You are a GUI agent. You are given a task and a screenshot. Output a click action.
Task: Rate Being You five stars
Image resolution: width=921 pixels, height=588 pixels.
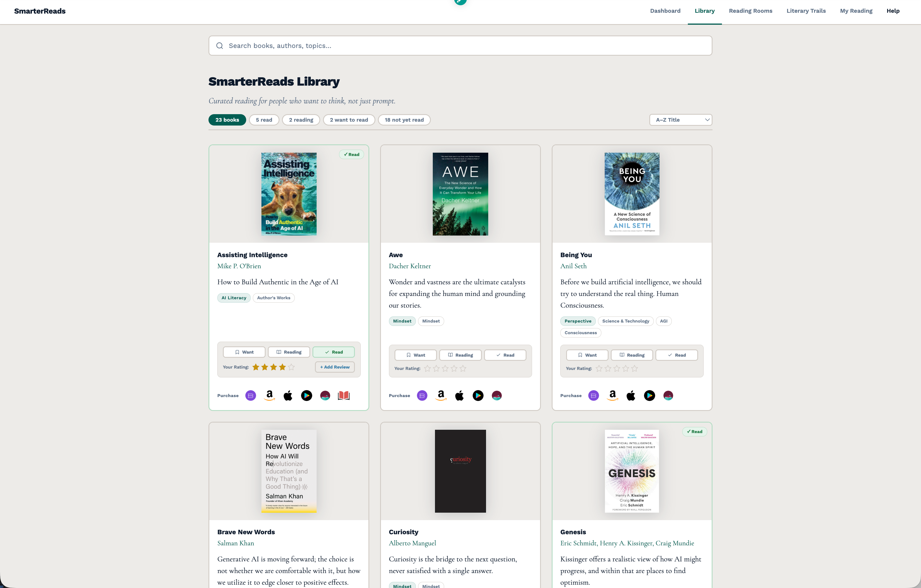635,369
